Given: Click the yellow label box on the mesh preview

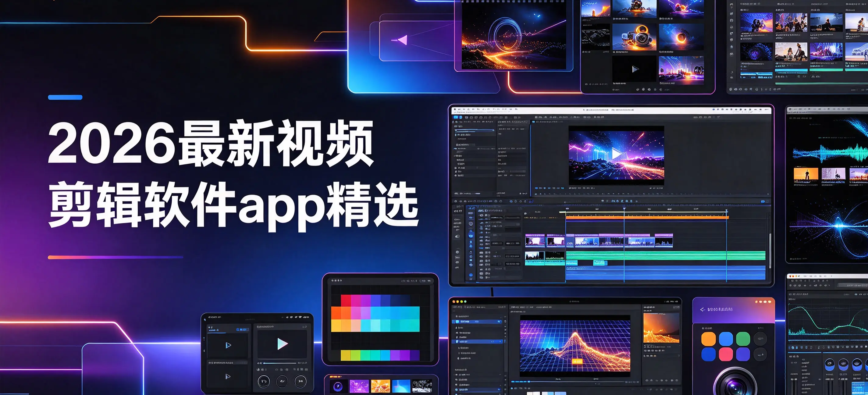Looking at the screenshot, I should [577, 361].
